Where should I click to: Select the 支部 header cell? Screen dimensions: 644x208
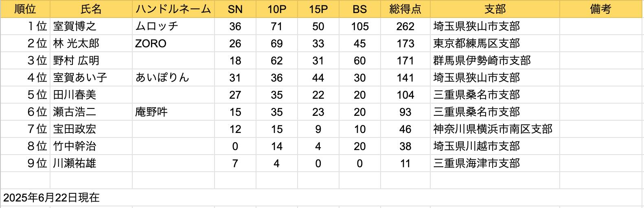(x=495, y=9)
